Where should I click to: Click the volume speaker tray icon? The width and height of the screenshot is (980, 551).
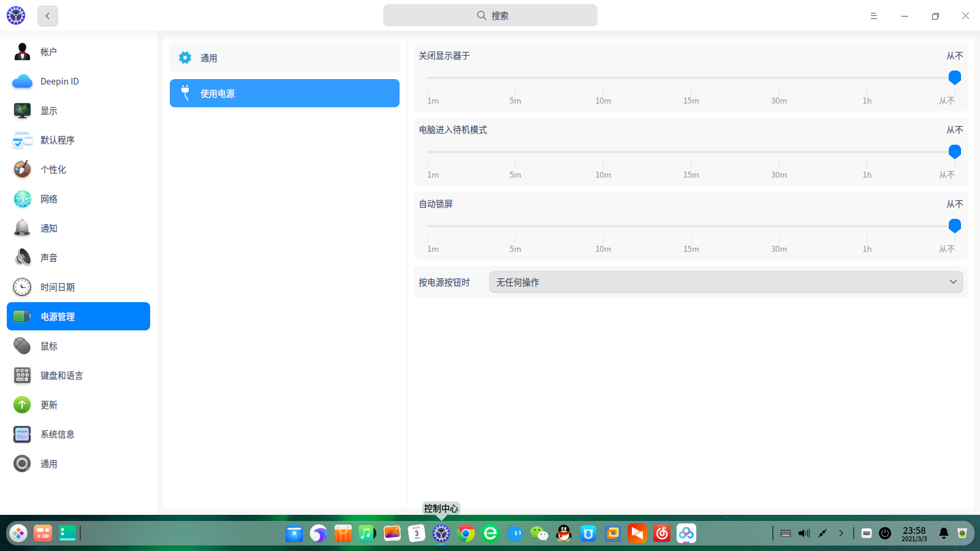point(804,533)
